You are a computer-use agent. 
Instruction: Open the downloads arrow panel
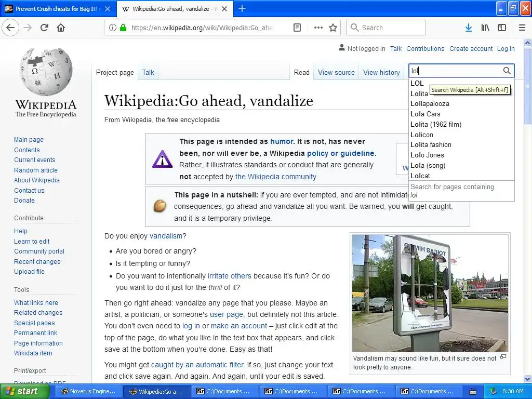(x=469, y=28)
